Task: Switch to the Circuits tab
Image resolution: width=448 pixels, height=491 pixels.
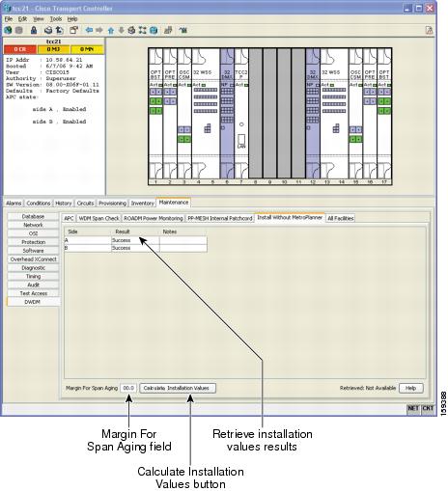Action: pyautogui.click(x=85, y=204)
